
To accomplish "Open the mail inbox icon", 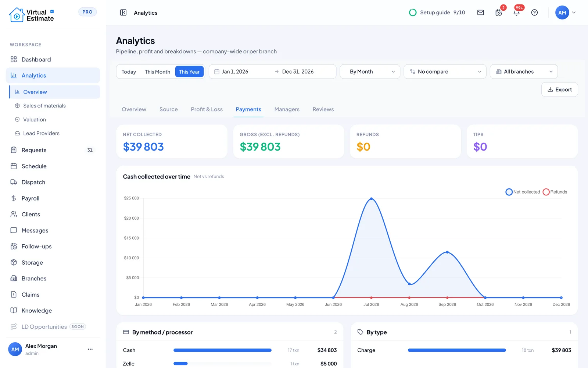I will (x=480, y=13).
